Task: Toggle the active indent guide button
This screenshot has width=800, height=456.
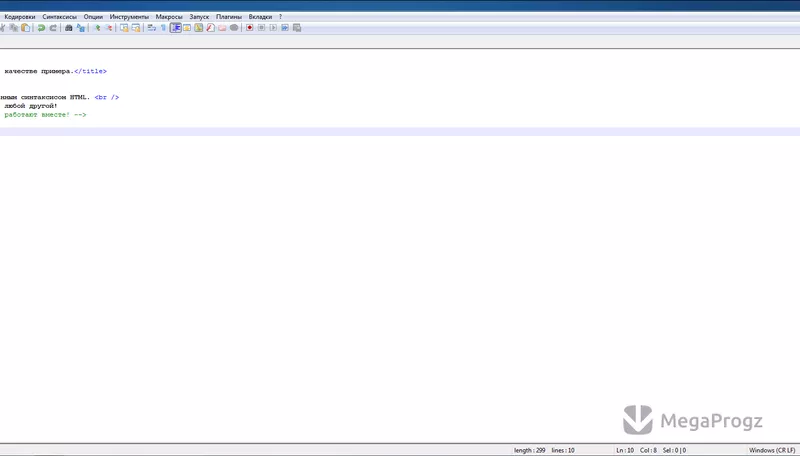Action: 176,28
